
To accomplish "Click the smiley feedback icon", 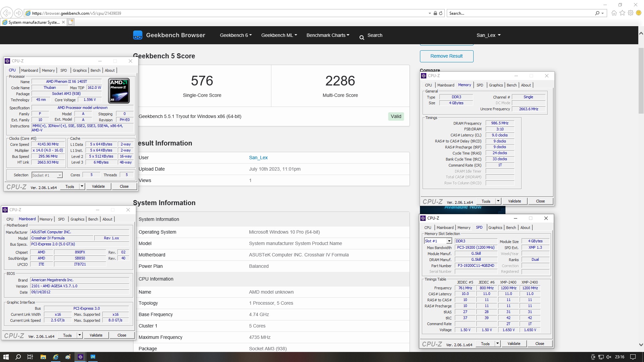I will click(639, 13).
